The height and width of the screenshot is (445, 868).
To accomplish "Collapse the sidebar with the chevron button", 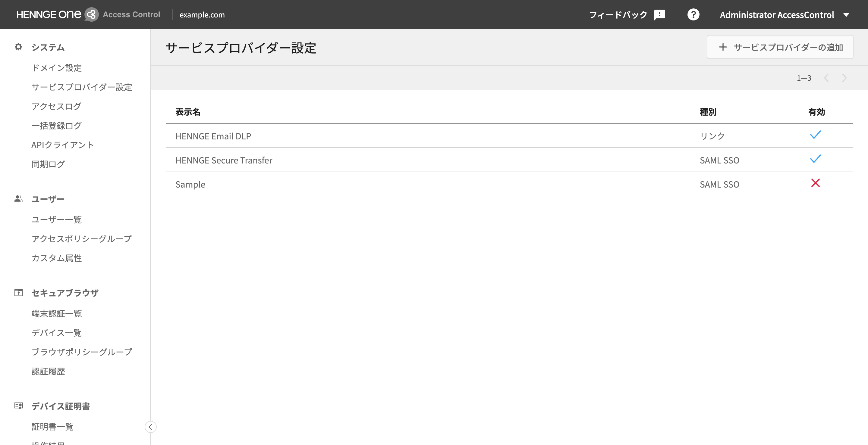I will pyautogui.click(x=151, y=427).
